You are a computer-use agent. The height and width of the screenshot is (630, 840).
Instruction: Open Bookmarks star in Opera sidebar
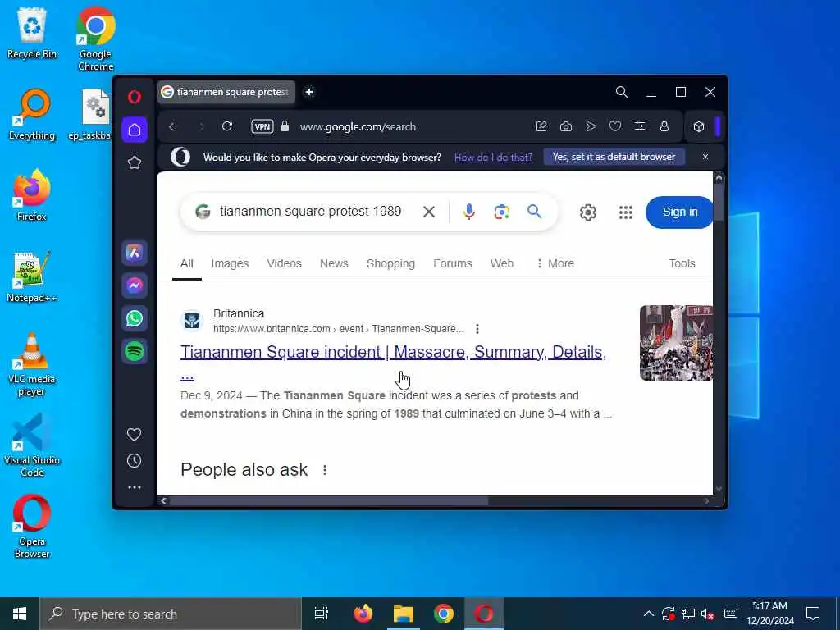coord(135,162)
